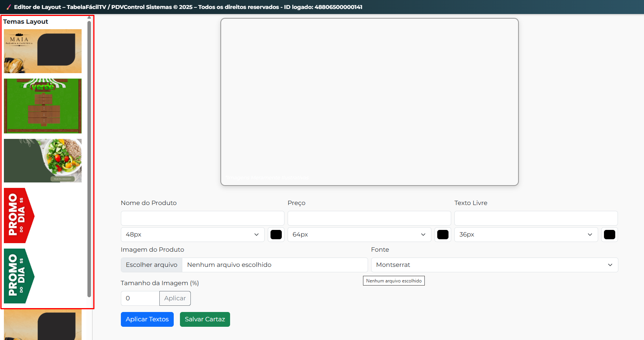Click the green Salvar Cartaz button
Screen dimensions: 644x340
[205, 319]
